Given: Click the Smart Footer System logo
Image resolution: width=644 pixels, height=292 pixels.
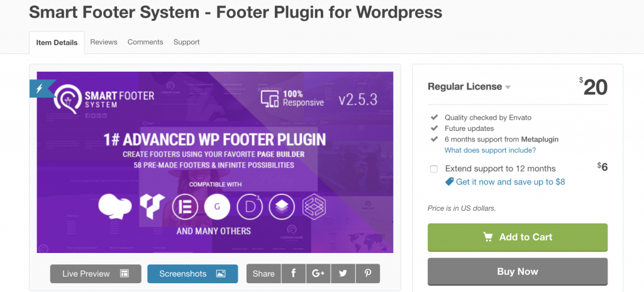Looking at the screenshot, I should pos(104,99).
